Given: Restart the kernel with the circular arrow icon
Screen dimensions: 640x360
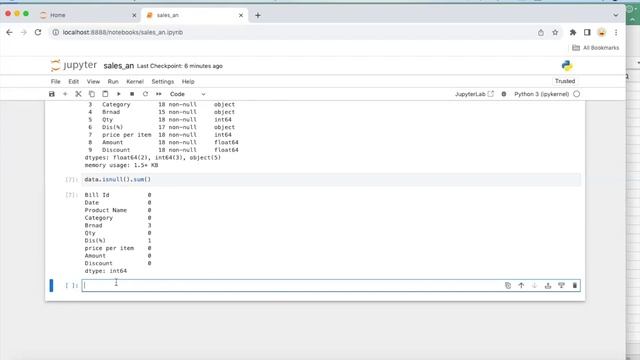Looking at the screenshot, I should (x=145, y=94).
